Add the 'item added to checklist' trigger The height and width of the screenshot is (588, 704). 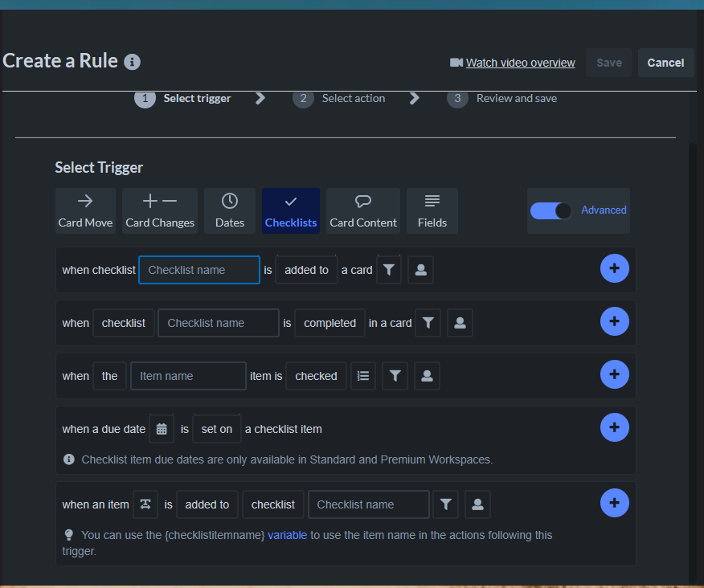[x=614, y=503]
